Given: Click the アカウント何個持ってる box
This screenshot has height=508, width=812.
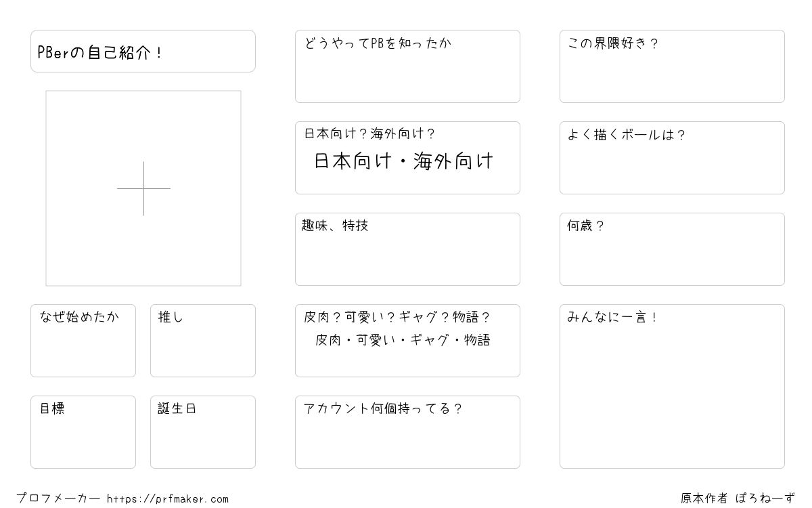Looking at the screenshot, I should pos(407,432).
